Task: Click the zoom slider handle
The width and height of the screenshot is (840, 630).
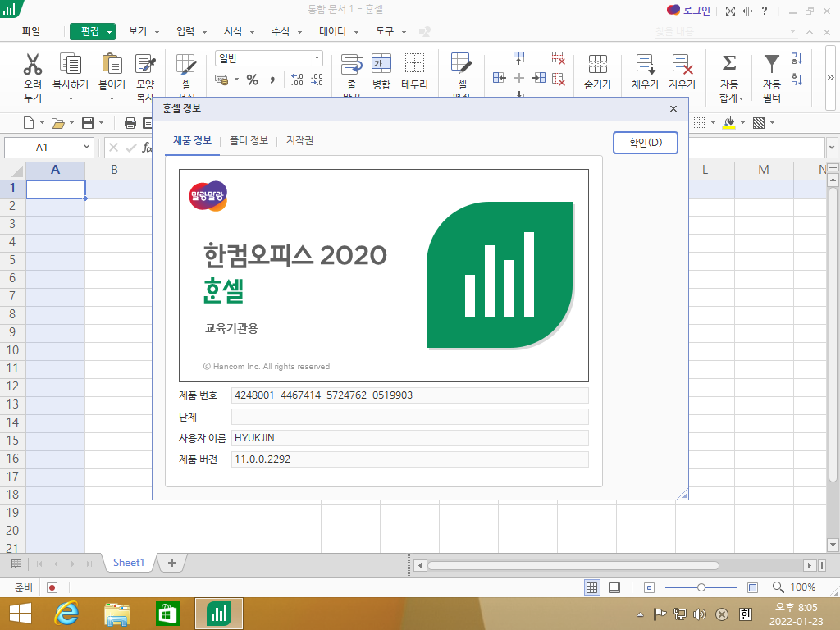Action: tap(701, 587)
